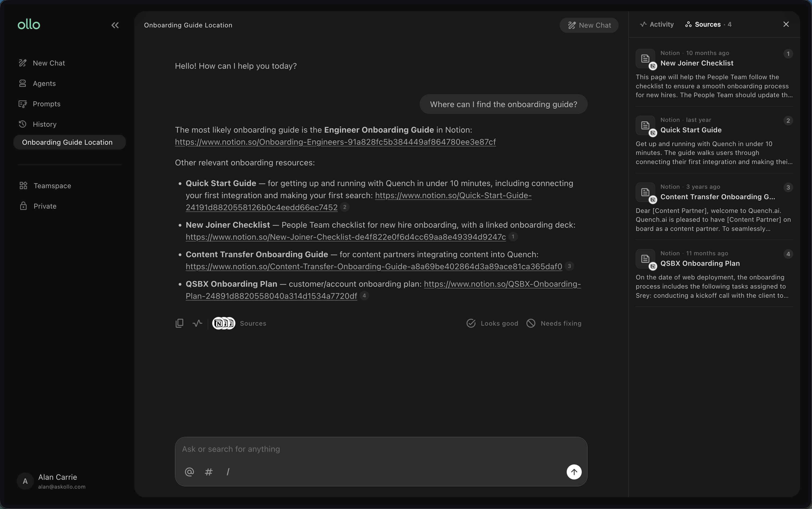The height and width of the screenshot is (509, 812).
Task: Focus the Ask or search input field
Action: pos(381,449)
